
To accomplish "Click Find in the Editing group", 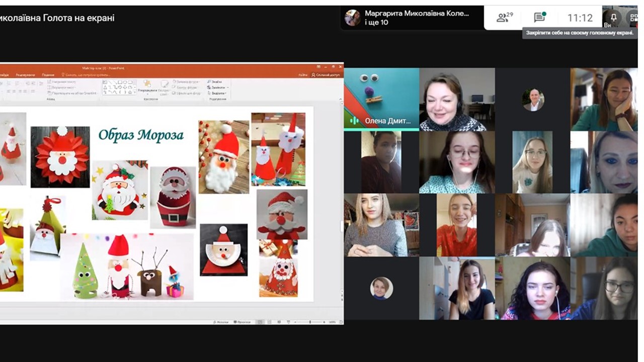I will (x=215, y=81).
